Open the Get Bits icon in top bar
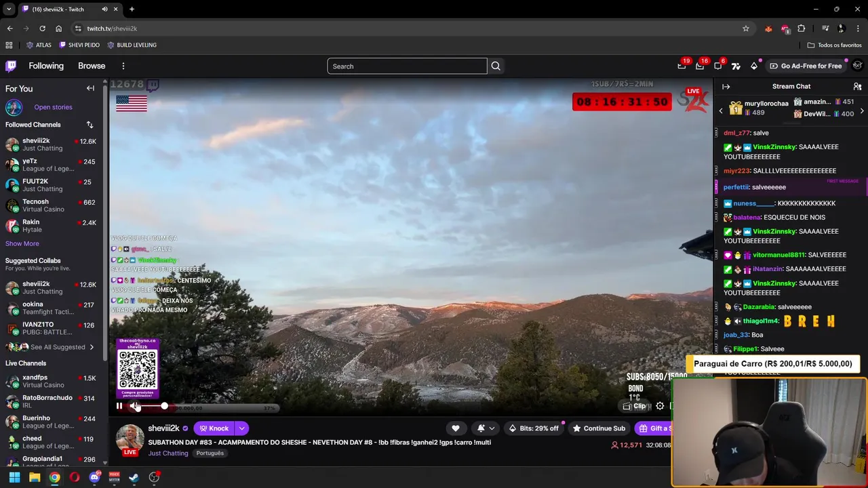This screenshot has height=488, width=868. pos(754,66)
